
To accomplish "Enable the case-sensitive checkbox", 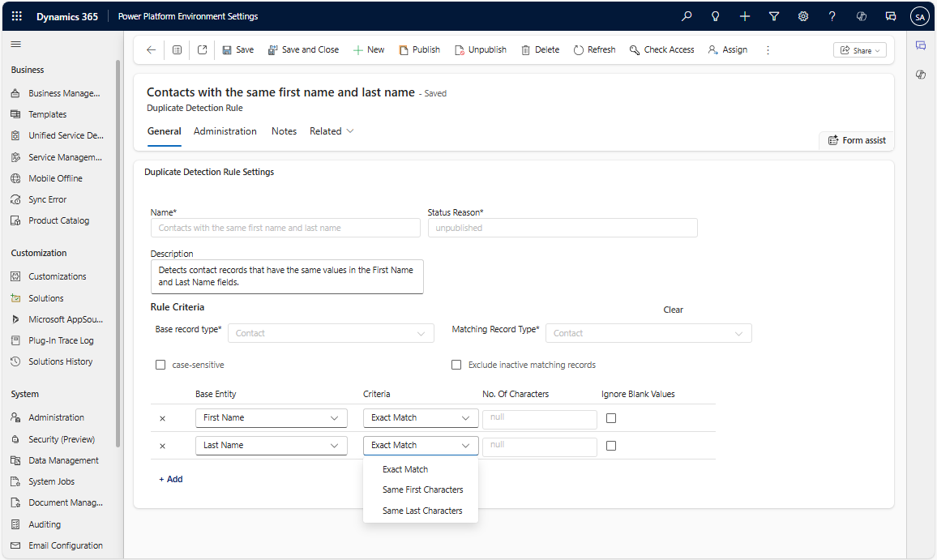I will click(x=160, y=365).
